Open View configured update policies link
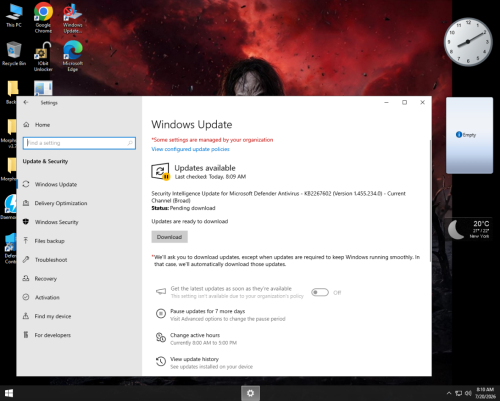Screen dimensions: 500x401 click(190, 149)
